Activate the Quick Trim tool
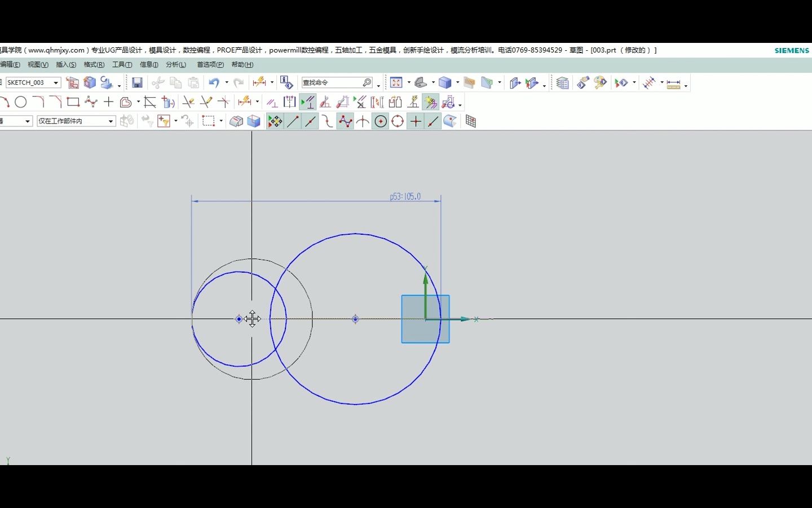The image size is (812, 508). click(x=188, y=102)
